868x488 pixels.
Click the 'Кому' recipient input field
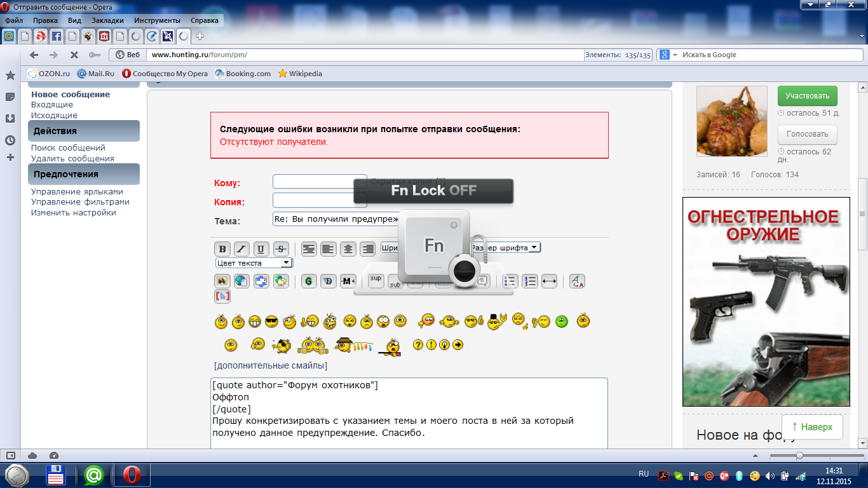[320, 182]
